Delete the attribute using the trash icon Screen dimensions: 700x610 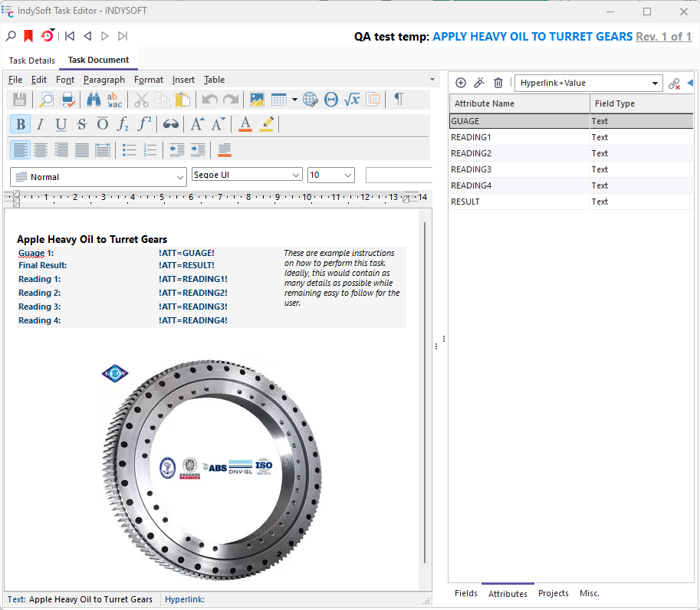[x=498, y=83]
